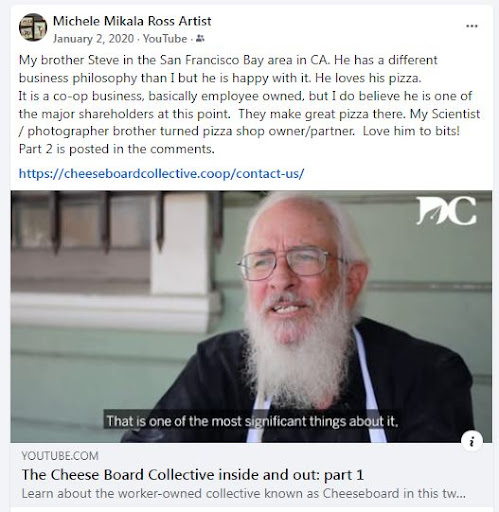
Task: Open the three-dot post options menu
Action: [x=472, y=26]
